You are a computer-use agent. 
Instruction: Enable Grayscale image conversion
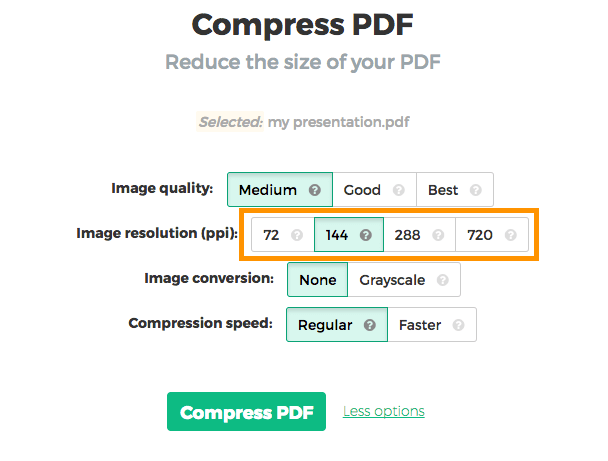click(x=393, y=281)
